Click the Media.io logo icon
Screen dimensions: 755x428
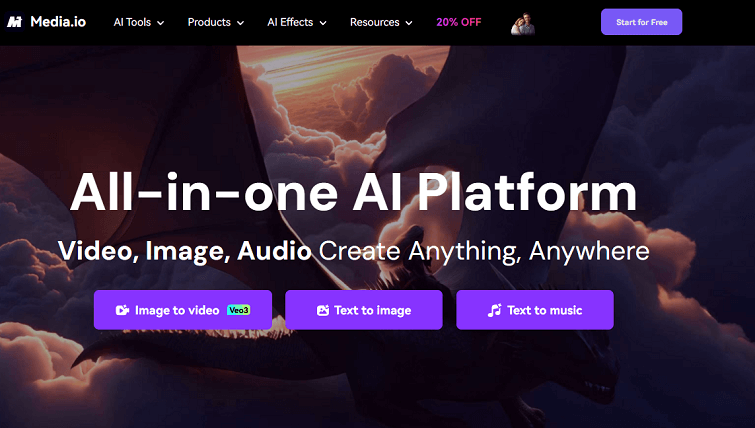tap(14, 22)
